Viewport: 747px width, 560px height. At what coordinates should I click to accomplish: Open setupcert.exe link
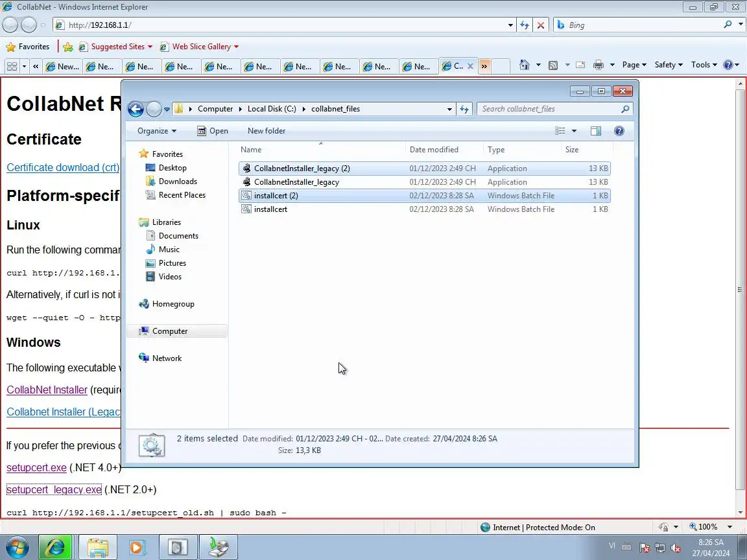[37, 467]
